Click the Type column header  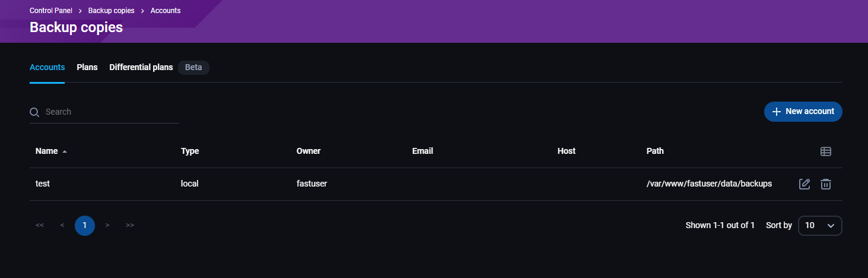click(190, 151)
